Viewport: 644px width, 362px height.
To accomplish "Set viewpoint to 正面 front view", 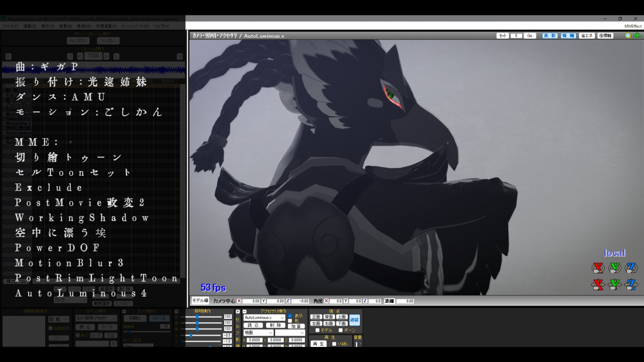I will click(x=316, y=317).
